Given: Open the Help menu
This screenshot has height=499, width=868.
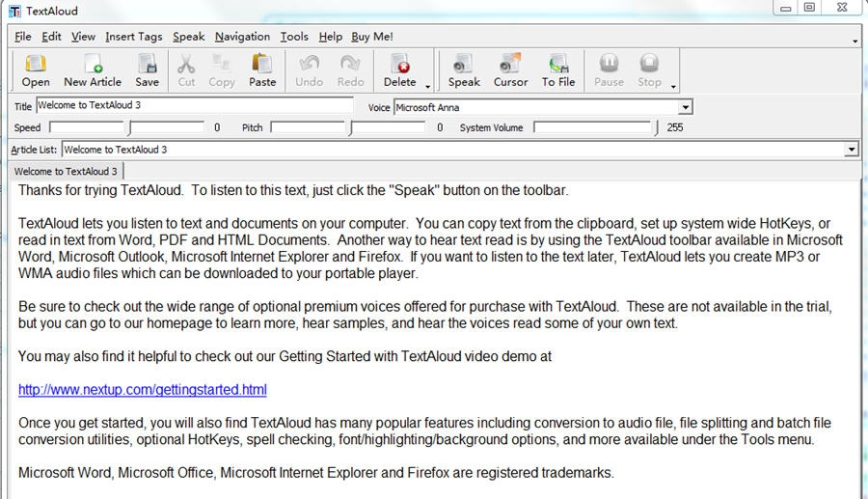Looking at the screenshot, I should 331,37.
